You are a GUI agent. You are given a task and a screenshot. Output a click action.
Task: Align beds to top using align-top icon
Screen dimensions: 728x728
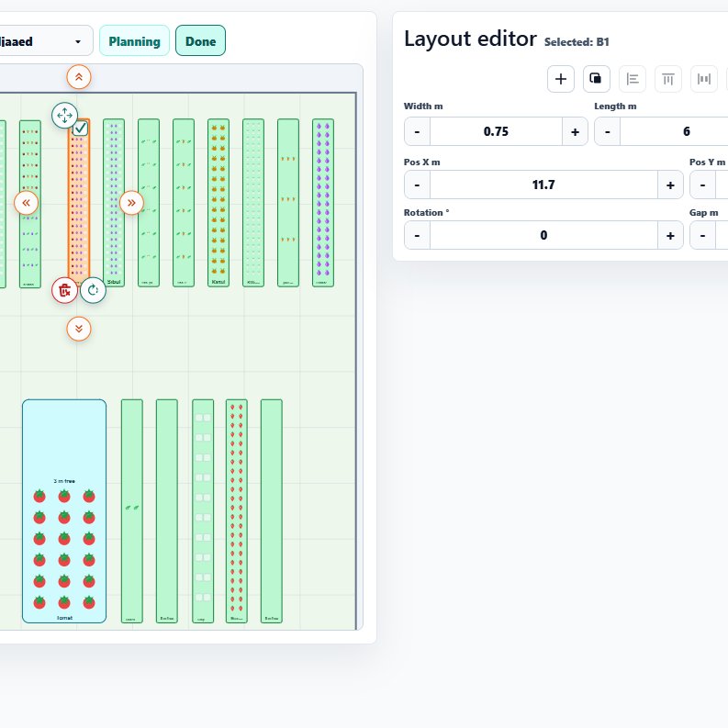[668, 79]
